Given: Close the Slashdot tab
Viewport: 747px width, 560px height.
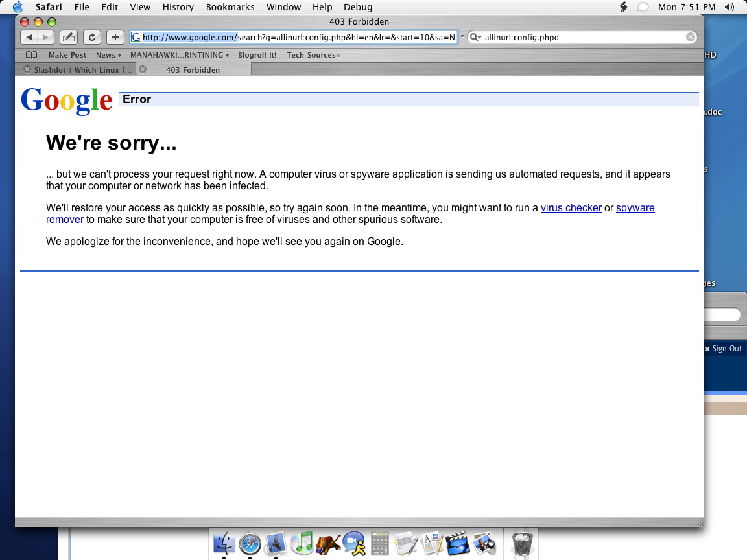Looking at the screenshot, I should pyautogui.click(x=27, y=69).
